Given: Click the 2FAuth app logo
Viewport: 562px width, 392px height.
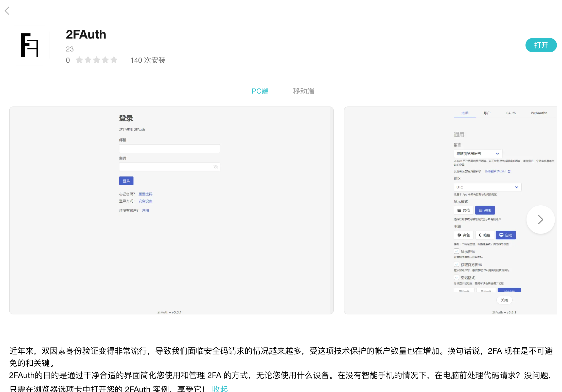Looking at the screenshot, I should point(29,45).
